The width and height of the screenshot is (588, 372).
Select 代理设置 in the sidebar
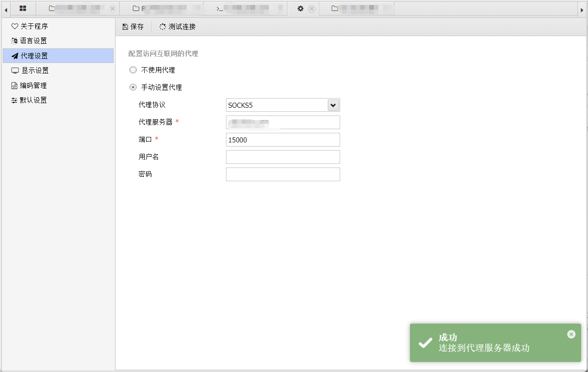(58, 56)
